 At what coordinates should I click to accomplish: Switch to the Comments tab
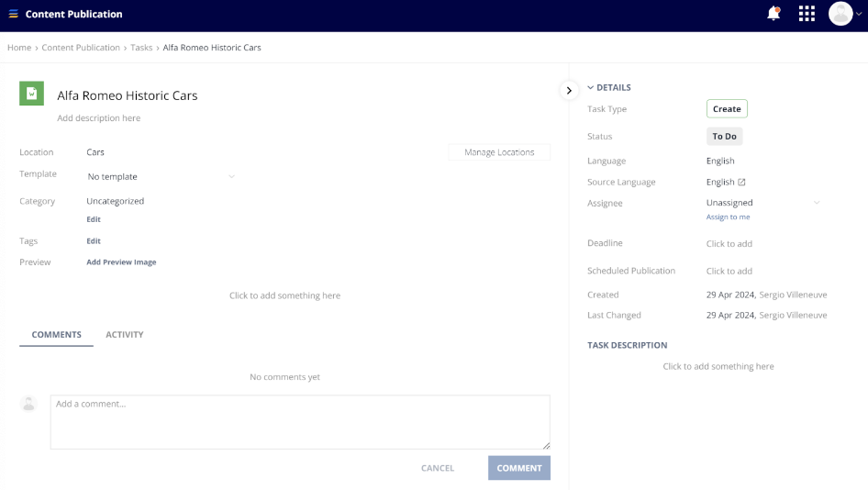click(57, 334)
